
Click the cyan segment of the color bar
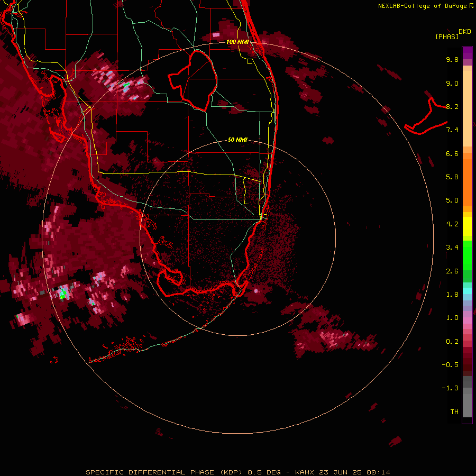click(467, 291)
